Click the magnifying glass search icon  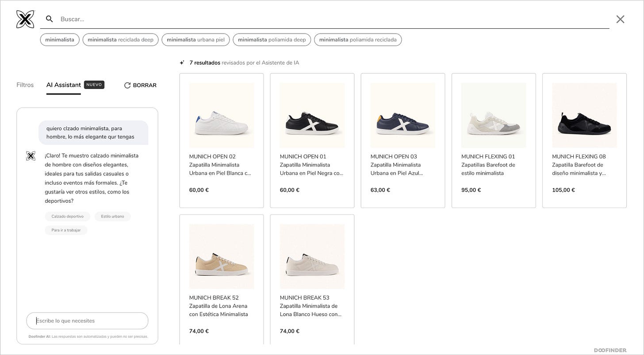pos(50,19)
